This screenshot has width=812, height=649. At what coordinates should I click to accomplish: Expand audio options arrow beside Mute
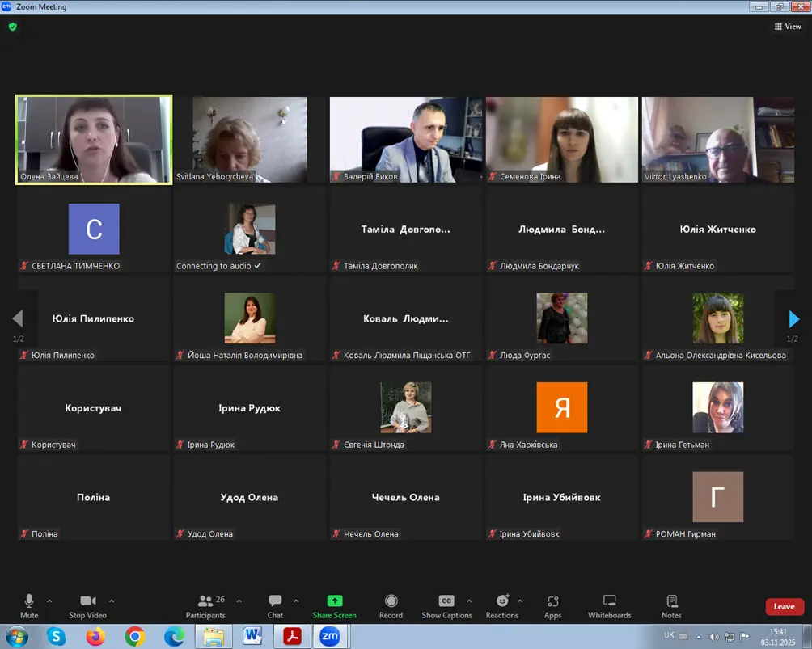click(49, 601)
